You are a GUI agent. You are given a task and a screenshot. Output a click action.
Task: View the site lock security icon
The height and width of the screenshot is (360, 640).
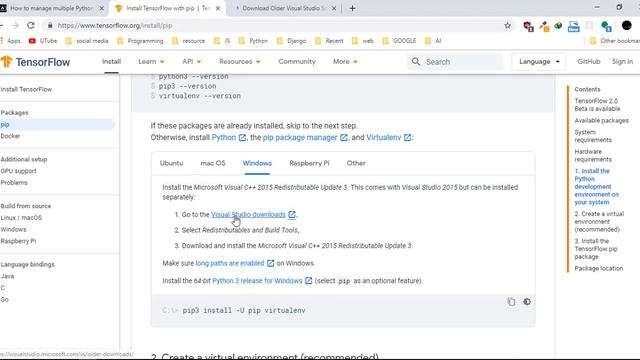pyautogui.click(x=50, y=25)
